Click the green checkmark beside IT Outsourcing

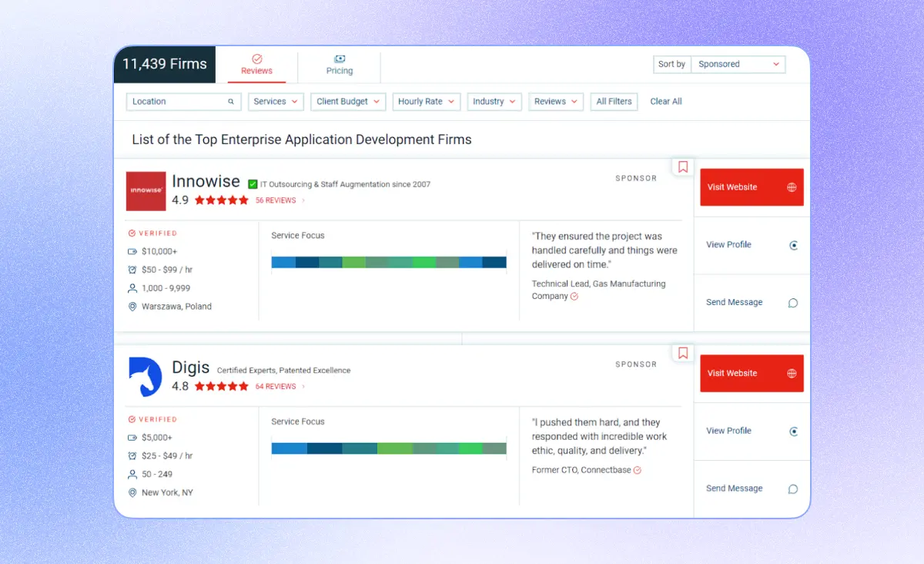(x=253, y=184)
